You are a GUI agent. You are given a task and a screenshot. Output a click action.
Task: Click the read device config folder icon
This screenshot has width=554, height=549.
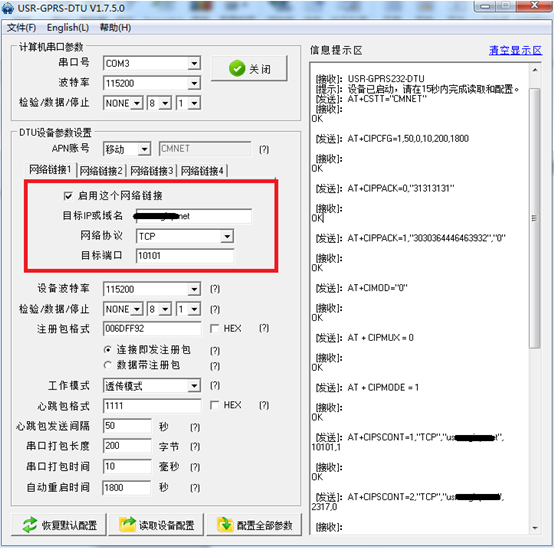point(127,525)
